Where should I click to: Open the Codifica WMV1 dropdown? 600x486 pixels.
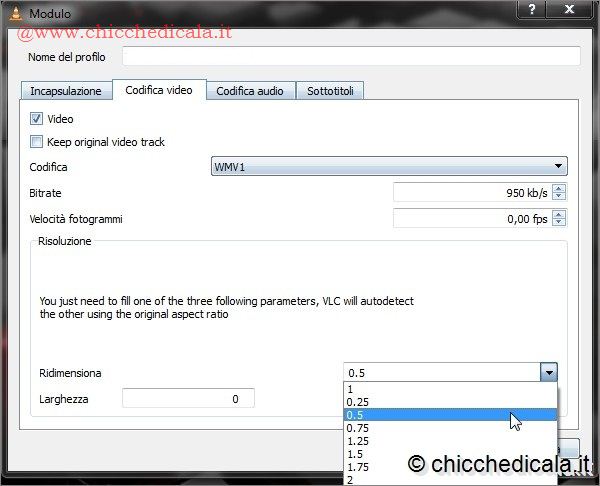point(389,167)
